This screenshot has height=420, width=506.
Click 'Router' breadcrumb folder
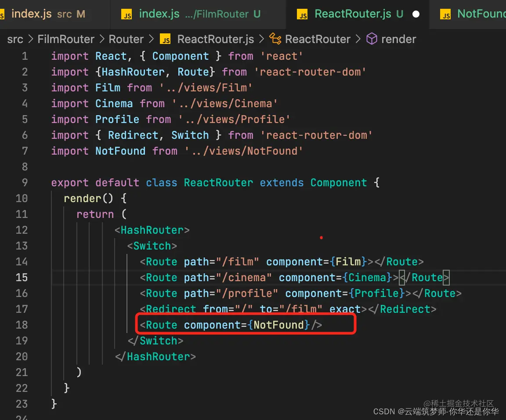126,39
